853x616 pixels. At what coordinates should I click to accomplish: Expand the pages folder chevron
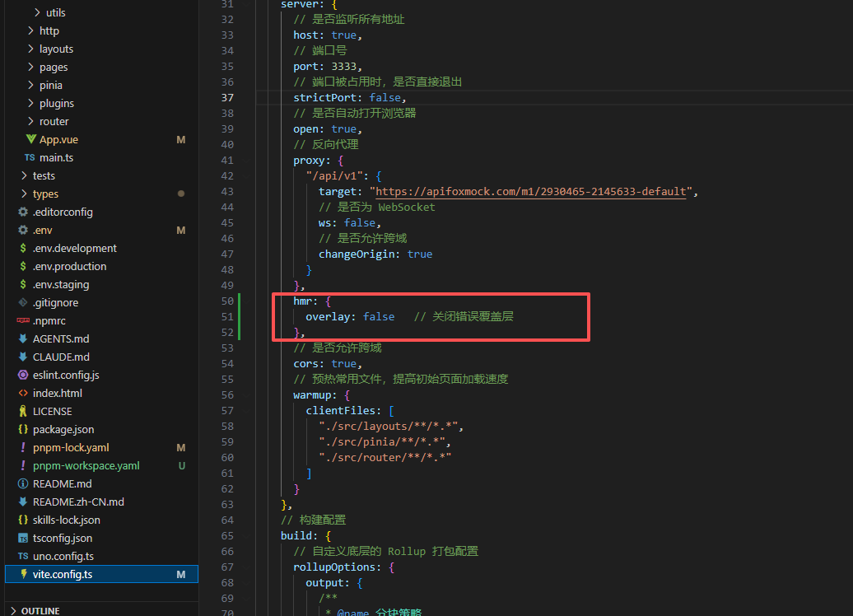point(30,67)
